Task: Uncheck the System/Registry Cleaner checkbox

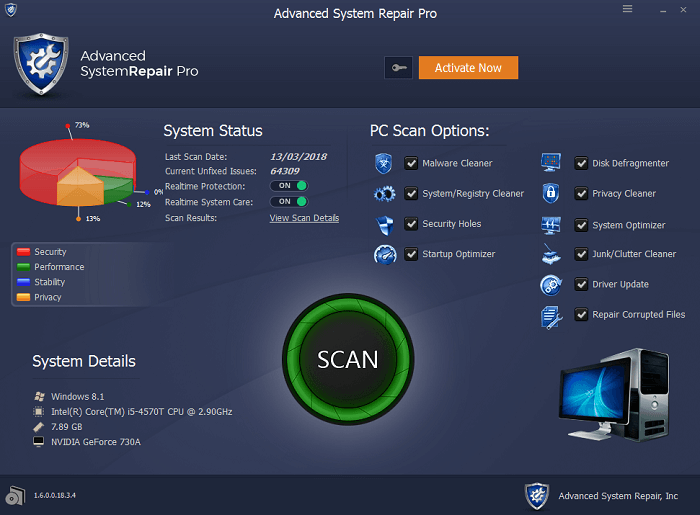Action: (411, 194)
